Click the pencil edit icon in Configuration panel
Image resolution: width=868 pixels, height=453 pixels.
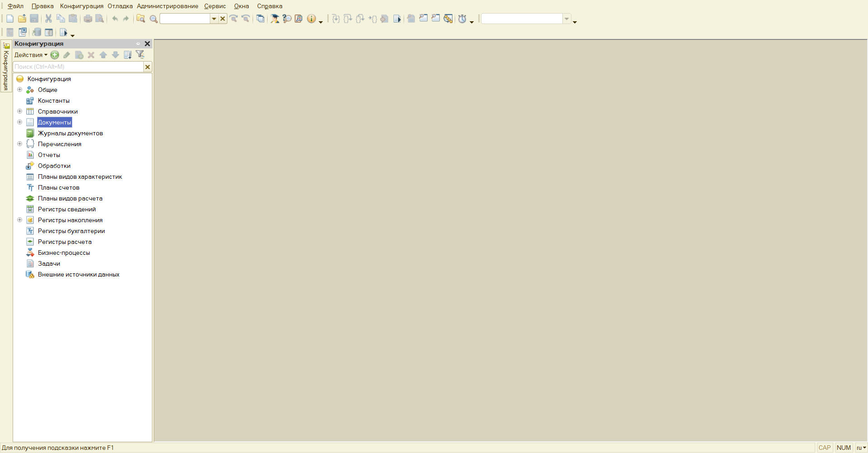[x=66, y=55]
